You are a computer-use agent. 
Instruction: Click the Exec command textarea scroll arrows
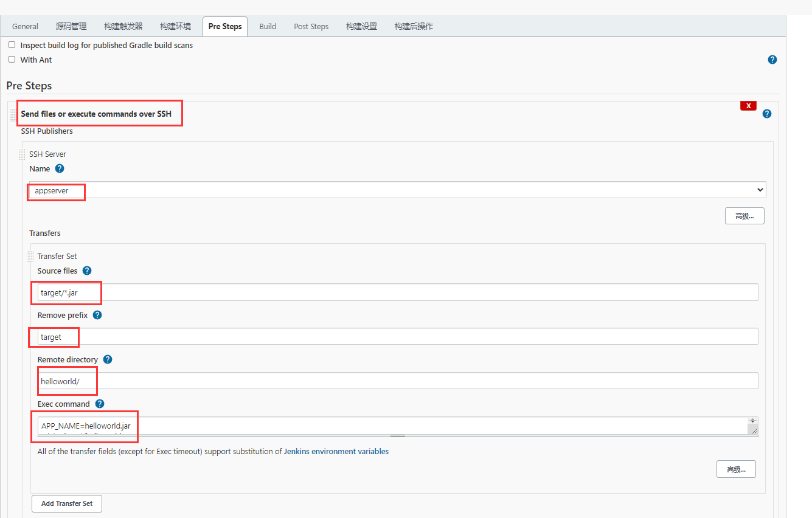pos(753,421)
